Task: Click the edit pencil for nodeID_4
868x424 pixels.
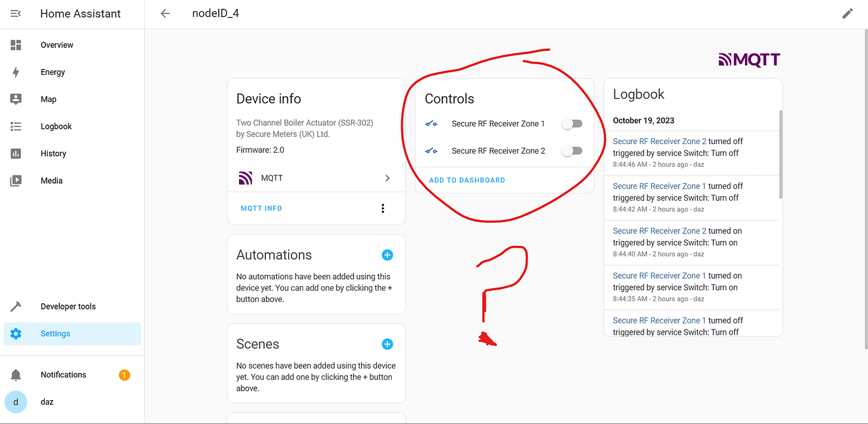Action: coord(847,13)
